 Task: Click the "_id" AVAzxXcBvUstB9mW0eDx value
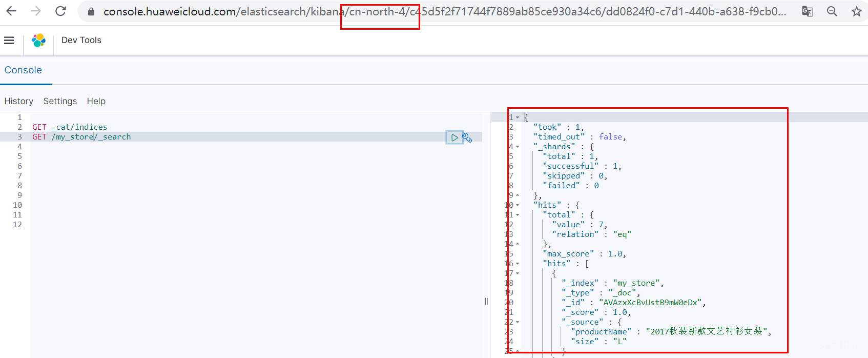[650, 303]
